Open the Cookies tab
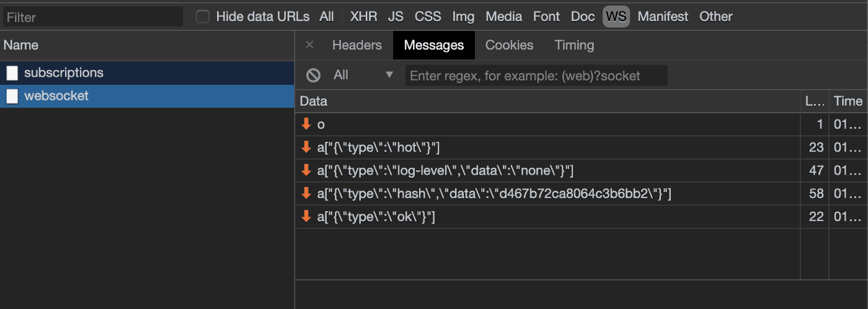Viewport: 868px width, 309px height. [509, 45]
